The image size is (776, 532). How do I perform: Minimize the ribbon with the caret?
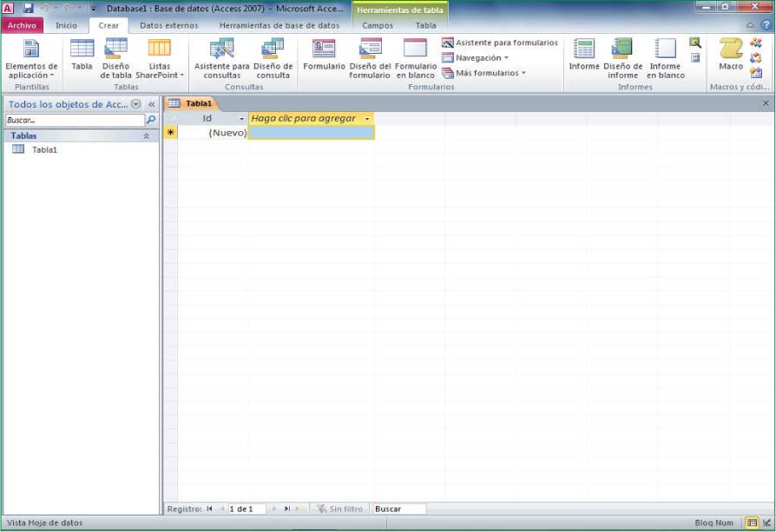pos(750,25)
